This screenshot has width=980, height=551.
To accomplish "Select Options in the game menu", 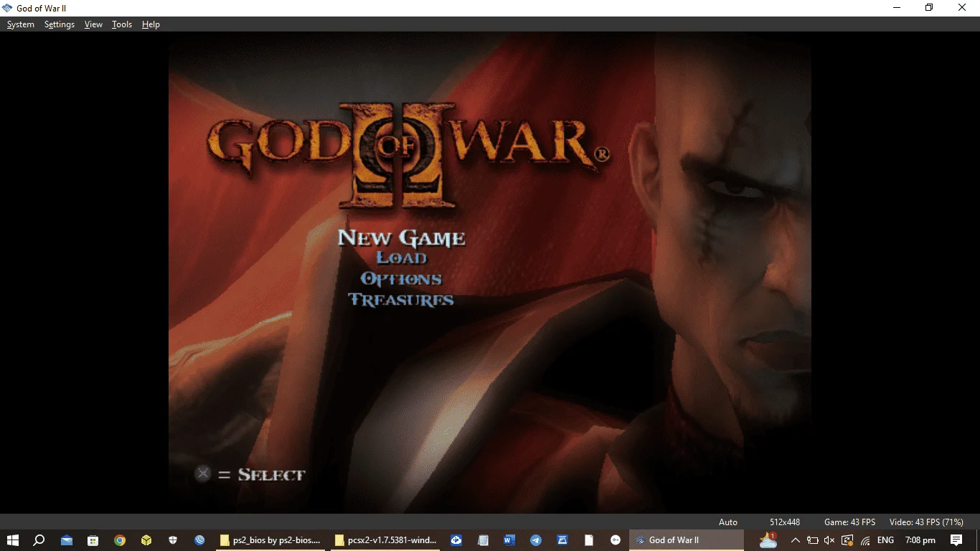I will [401, 279].
